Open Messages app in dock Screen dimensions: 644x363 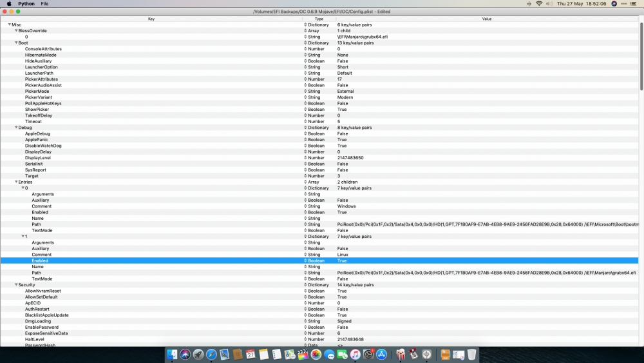[329, 355]
